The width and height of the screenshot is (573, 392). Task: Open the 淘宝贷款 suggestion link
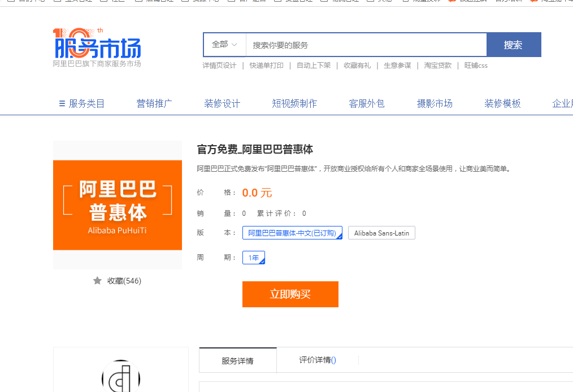tap(438, 66)
